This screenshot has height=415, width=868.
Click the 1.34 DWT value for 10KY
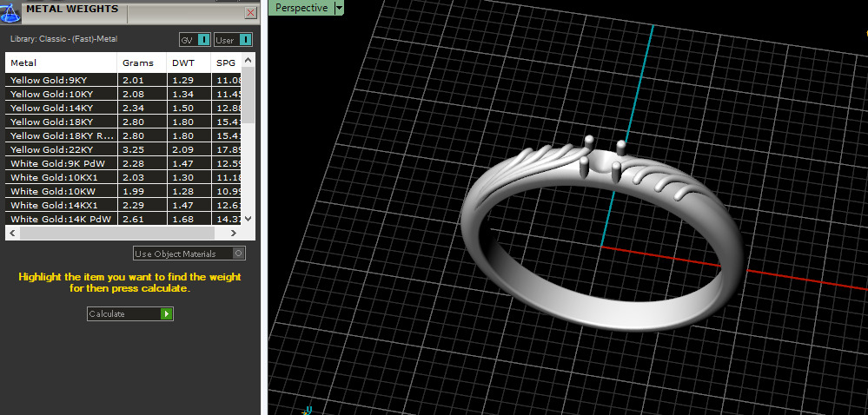182,94
